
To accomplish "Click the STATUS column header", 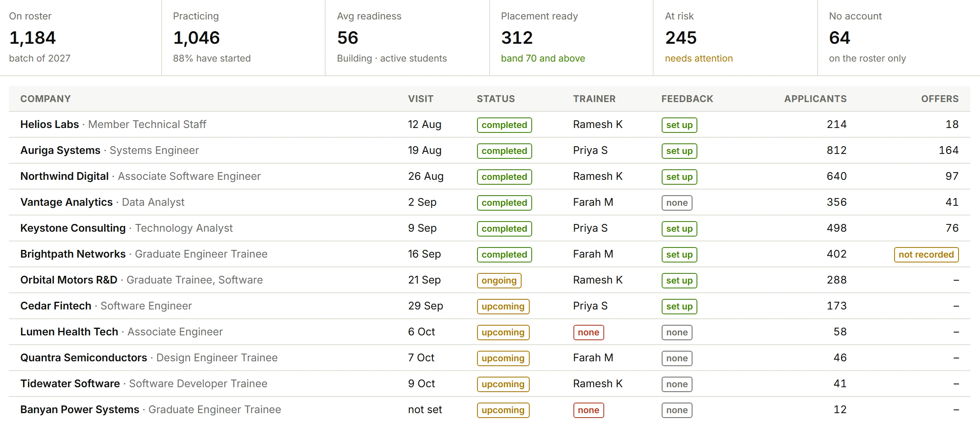I will 496,99.
